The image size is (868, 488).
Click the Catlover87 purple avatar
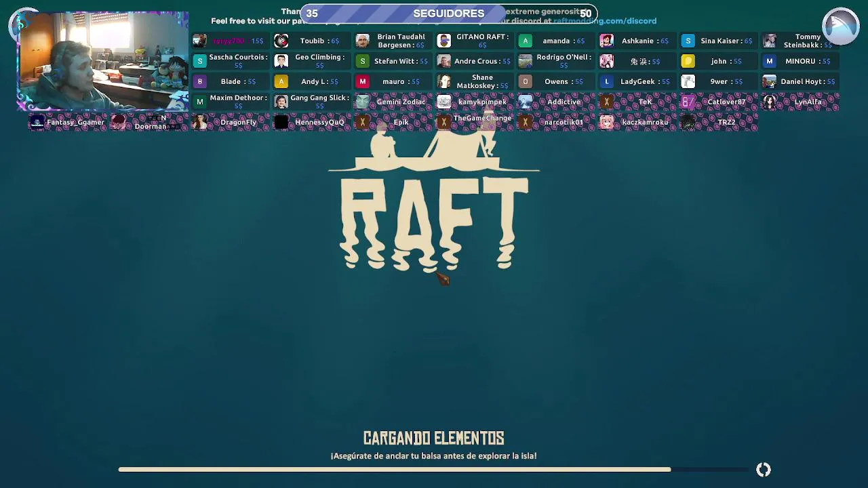(x=688, y=102)
